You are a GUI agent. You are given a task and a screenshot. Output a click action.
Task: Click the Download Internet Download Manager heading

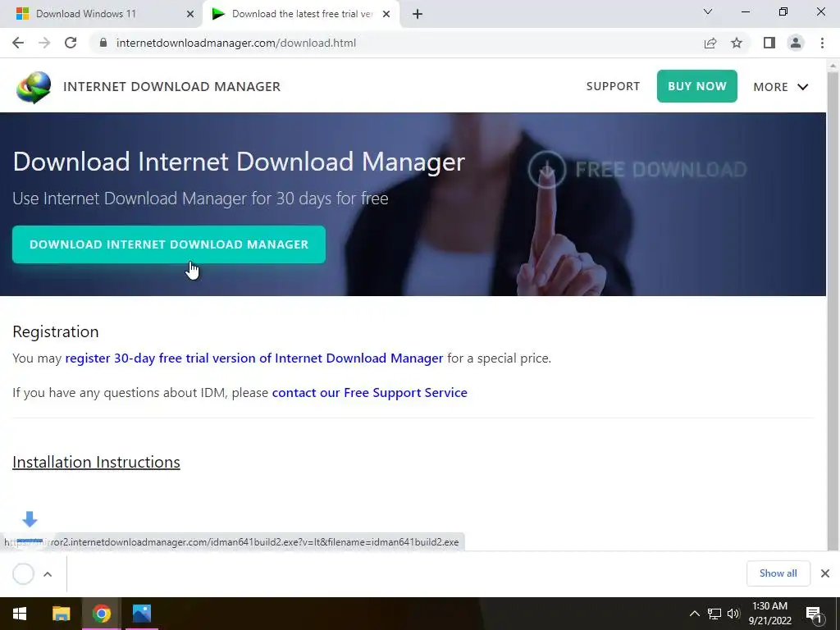239,162
